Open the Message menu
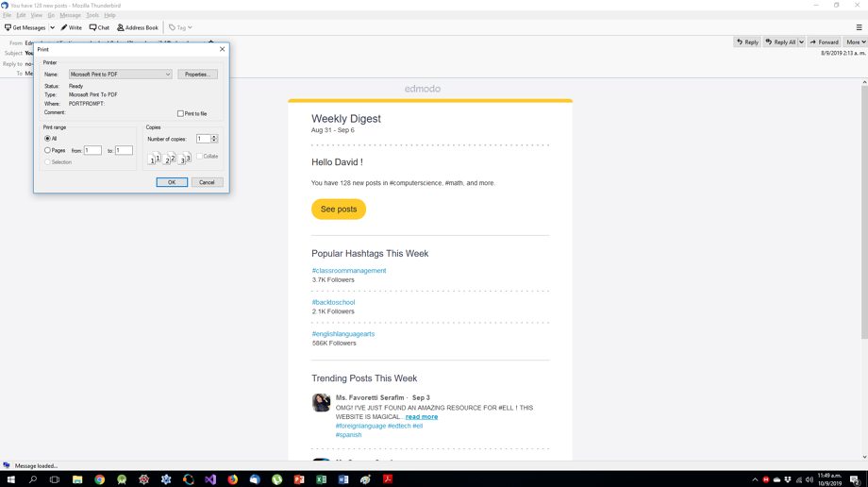 tap(70, 15)
